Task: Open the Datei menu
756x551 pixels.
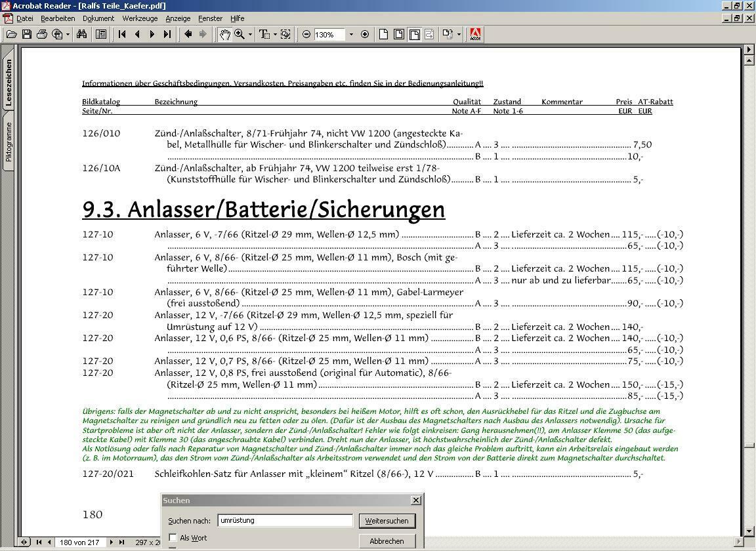Action: tap(24, 18)
